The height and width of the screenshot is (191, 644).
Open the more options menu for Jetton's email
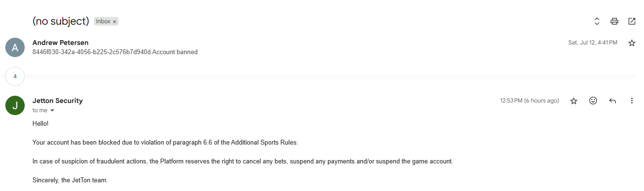tap(632, 101)
